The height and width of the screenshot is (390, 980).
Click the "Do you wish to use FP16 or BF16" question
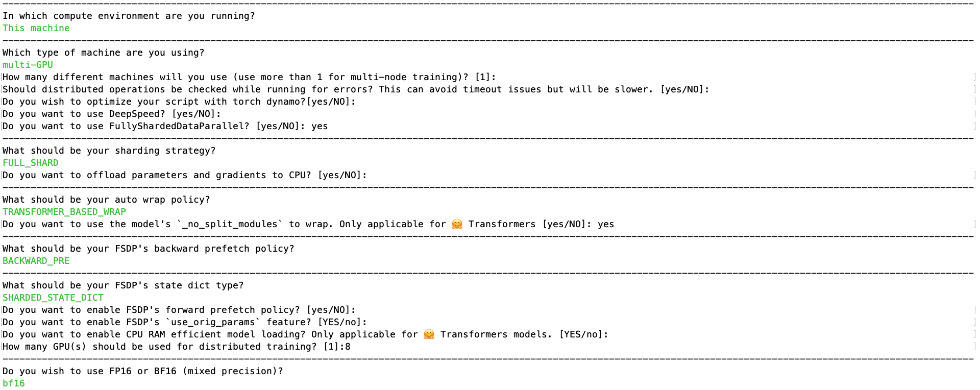143,371
